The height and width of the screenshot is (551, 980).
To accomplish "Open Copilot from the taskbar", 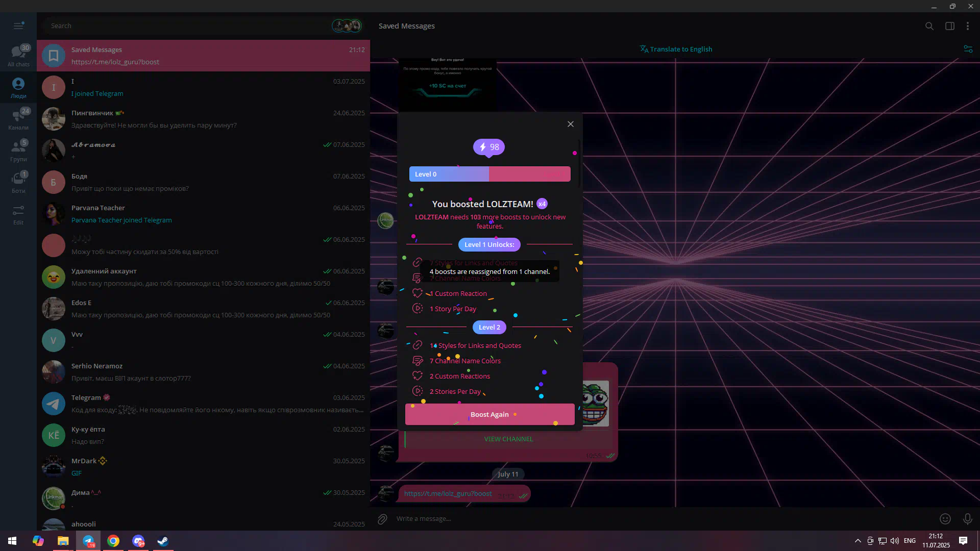I will tap(38, 541).
